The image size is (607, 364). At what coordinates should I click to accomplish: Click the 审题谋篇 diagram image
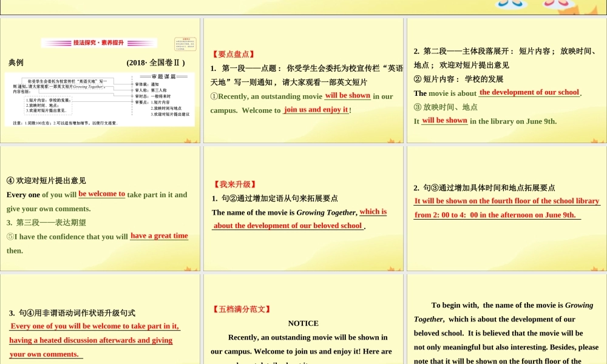click(x=100, y=99)
